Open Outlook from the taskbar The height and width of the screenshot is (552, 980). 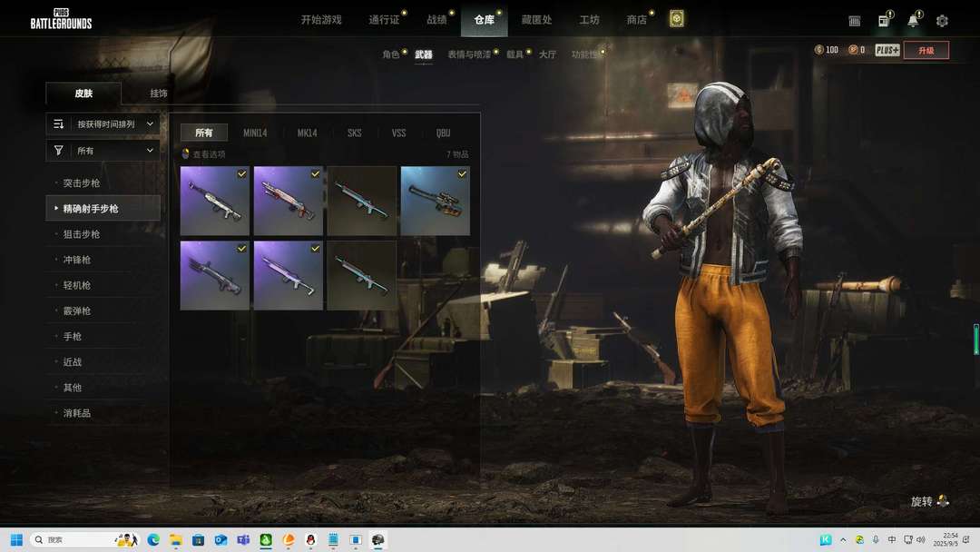coord(220,539)
